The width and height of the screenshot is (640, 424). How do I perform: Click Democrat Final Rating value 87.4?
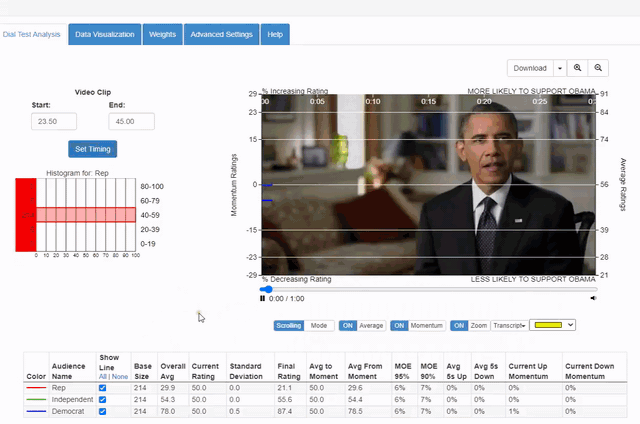click(284, 411)
